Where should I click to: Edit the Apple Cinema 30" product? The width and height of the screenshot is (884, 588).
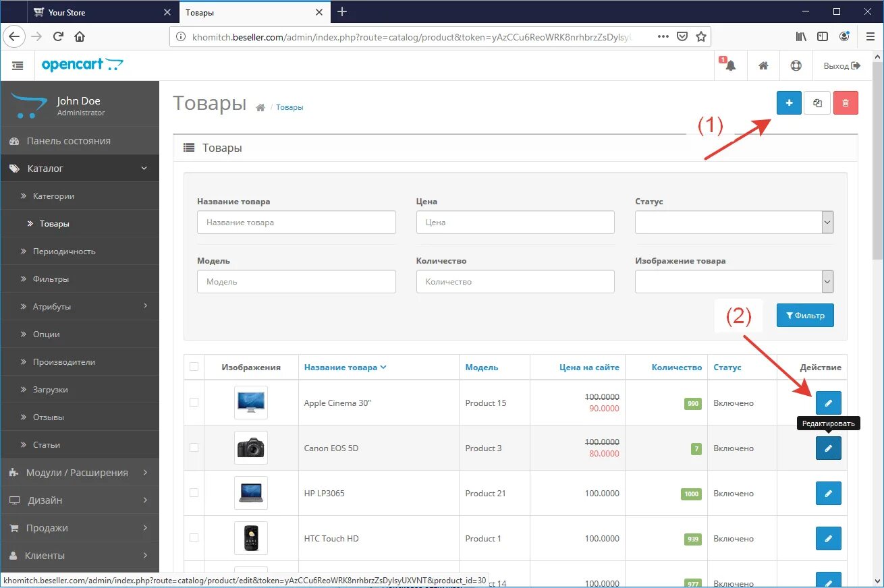pyautogui.click(x=829, y=403)
